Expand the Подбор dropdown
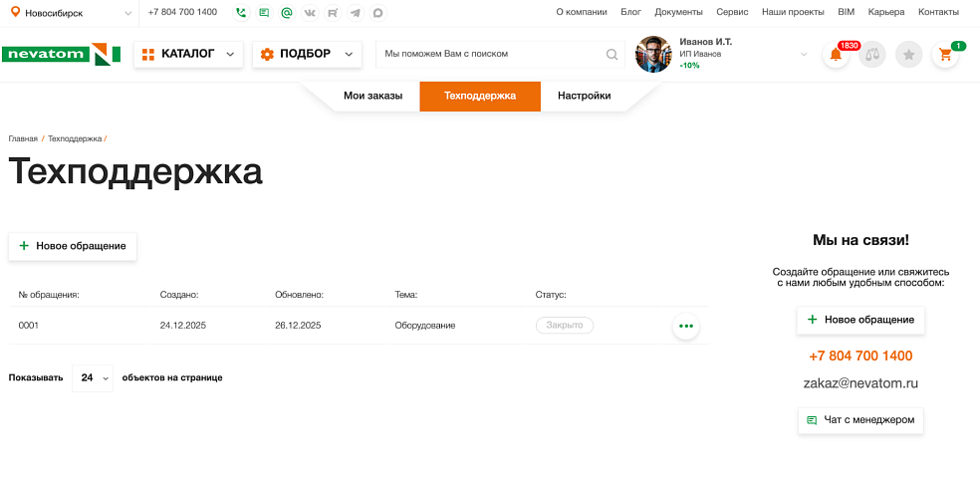Image resolution: width=980 pixels, height=479 pixels. click(307, 54)
